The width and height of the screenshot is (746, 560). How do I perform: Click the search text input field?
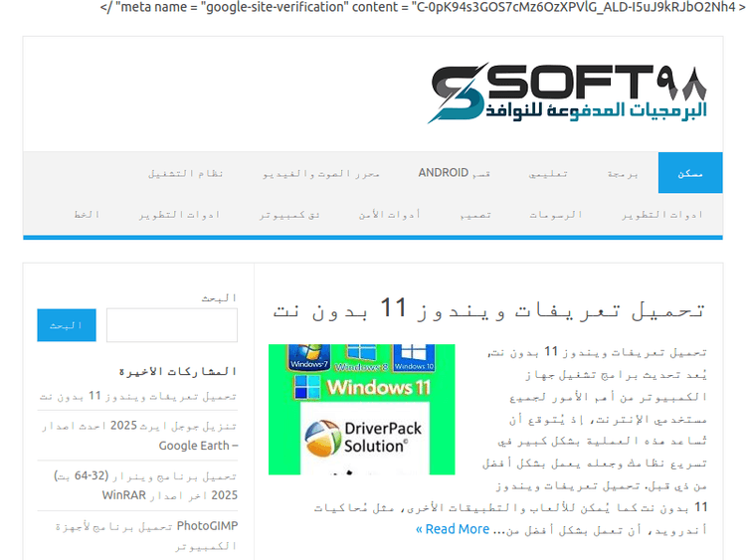[x=172, y=325]
